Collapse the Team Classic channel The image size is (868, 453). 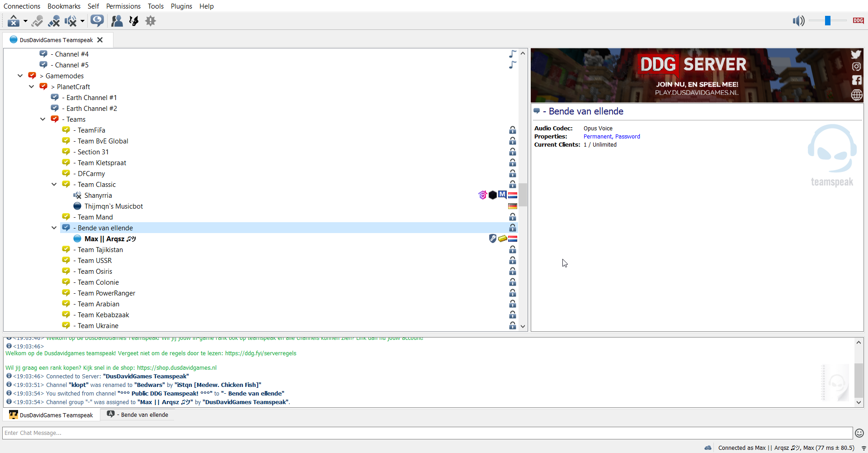pyautogui.click(x=54, y=185)
